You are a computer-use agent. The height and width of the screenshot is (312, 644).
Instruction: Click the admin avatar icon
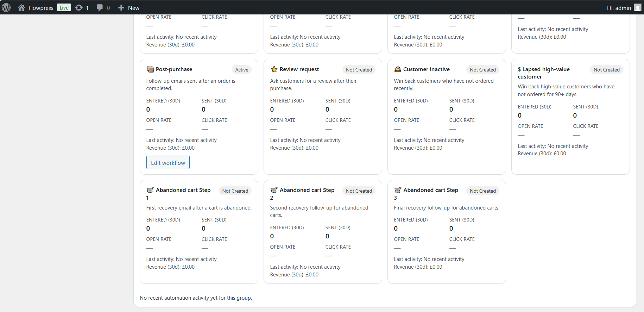pos(638,7)
